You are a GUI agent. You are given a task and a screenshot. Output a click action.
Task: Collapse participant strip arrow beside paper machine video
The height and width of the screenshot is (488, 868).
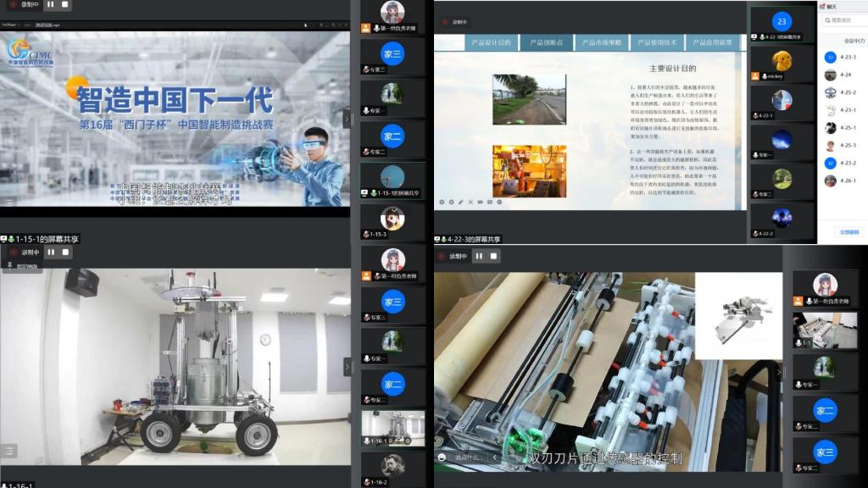[x=779, y=372]
